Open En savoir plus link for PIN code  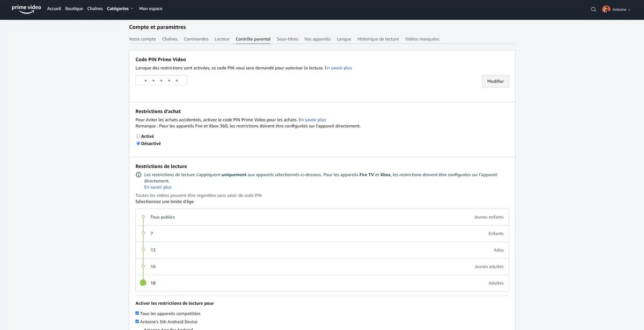point(339,68)
